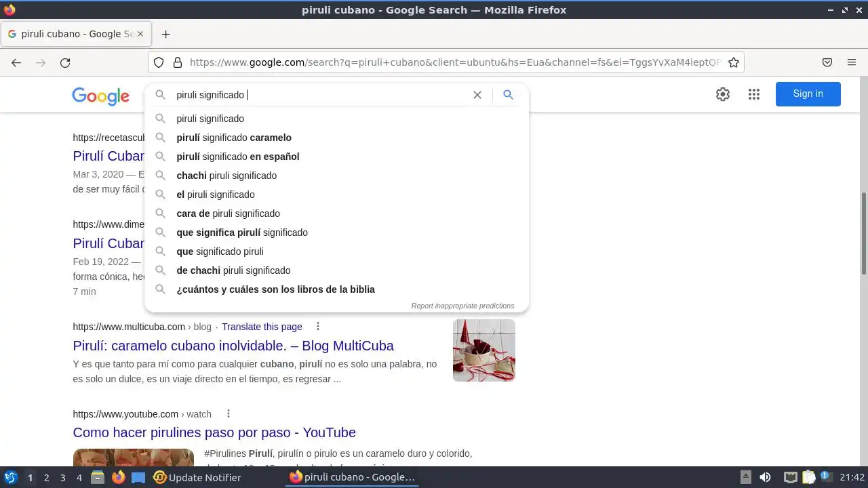Choose suggestion '¿cuántos y cuáles son los libros de la biblia'
Image resolution: width=868 pixels, height=488 pixels.
336,289
